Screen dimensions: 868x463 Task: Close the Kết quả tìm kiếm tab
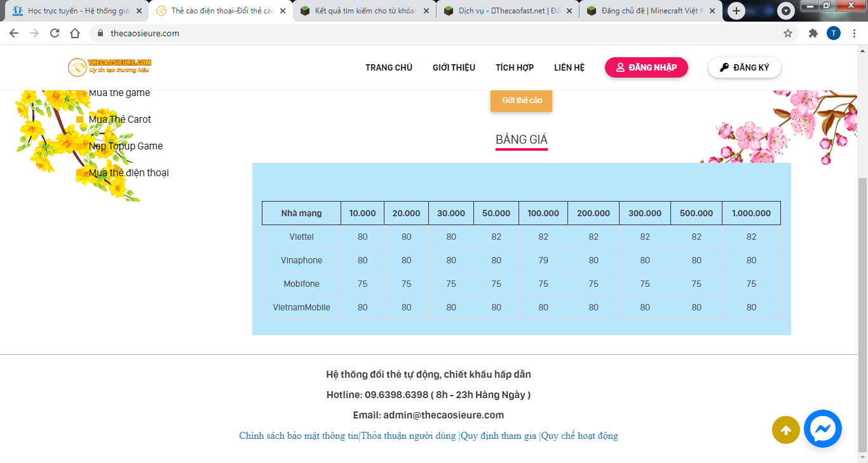coord(426,11)
